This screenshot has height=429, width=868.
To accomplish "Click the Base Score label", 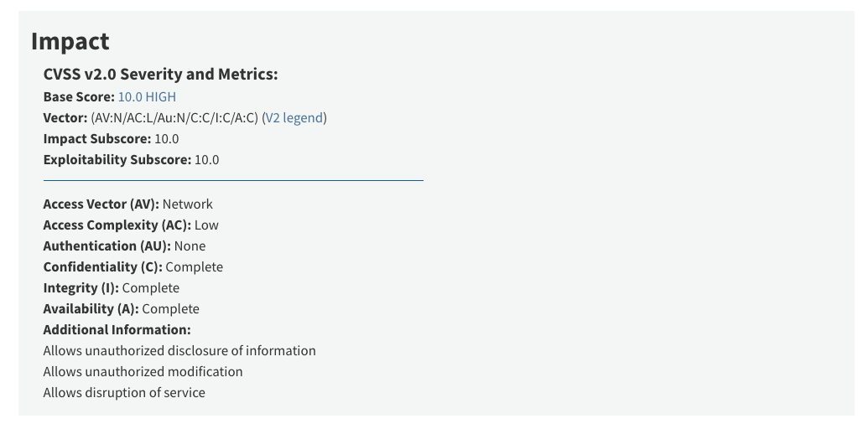I will pos(79,97).
